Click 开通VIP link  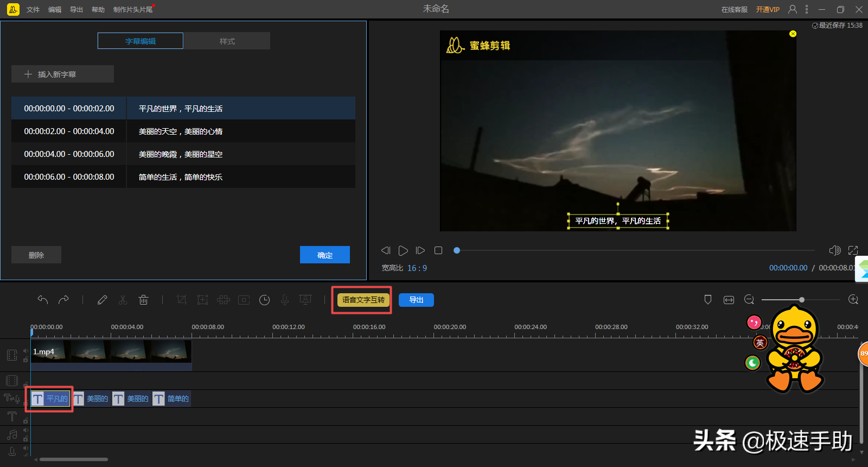tap(768, 9)
